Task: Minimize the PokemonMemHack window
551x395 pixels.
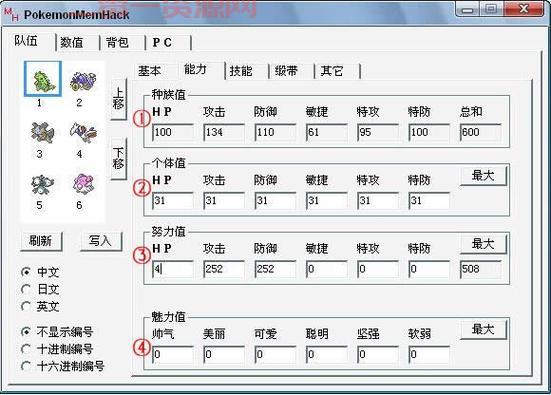Action: tap(467, 9)
